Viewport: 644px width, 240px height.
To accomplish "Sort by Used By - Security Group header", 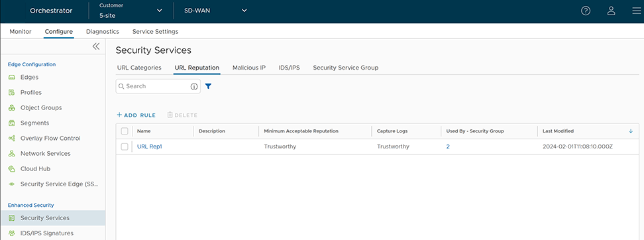I will 475,131.
